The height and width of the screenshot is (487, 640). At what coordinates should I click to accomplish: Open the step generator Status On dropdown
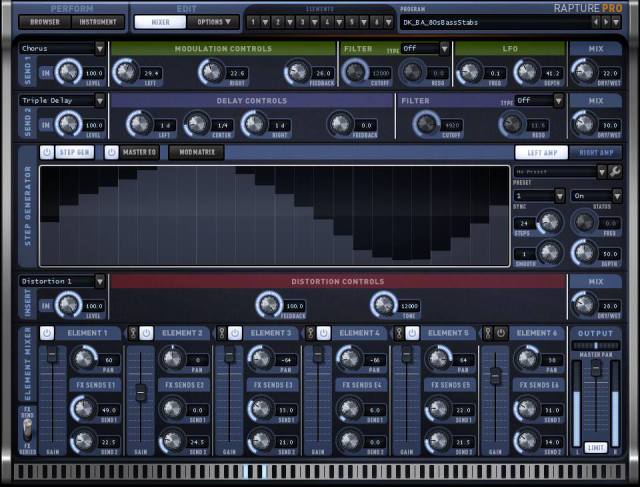pos(617,196)
